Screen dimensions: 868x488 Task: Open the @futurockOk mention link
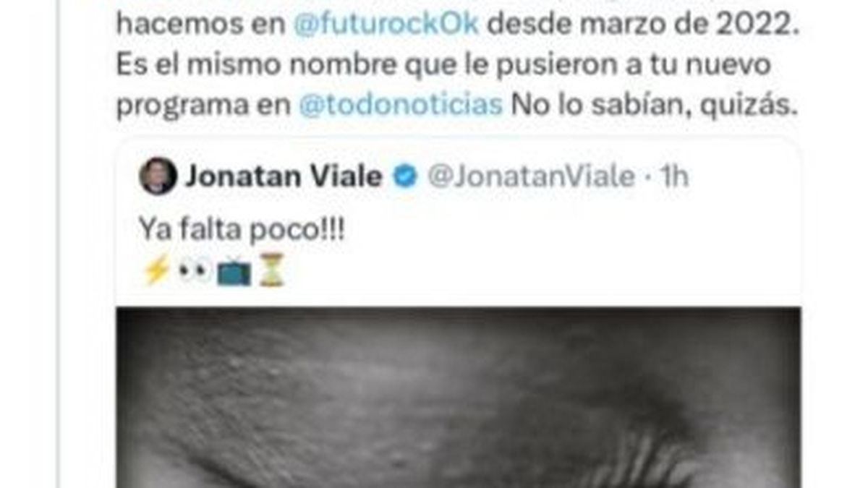[386, 25]
